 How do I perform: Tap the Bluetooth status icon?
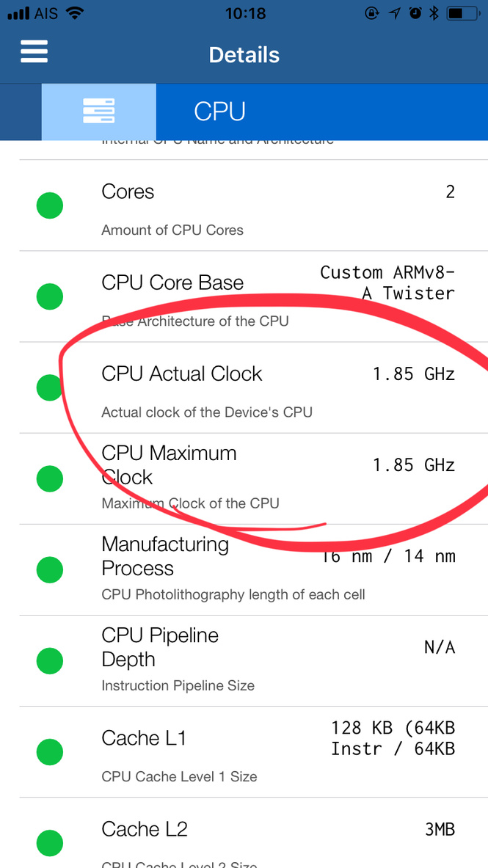click(434, 13)
